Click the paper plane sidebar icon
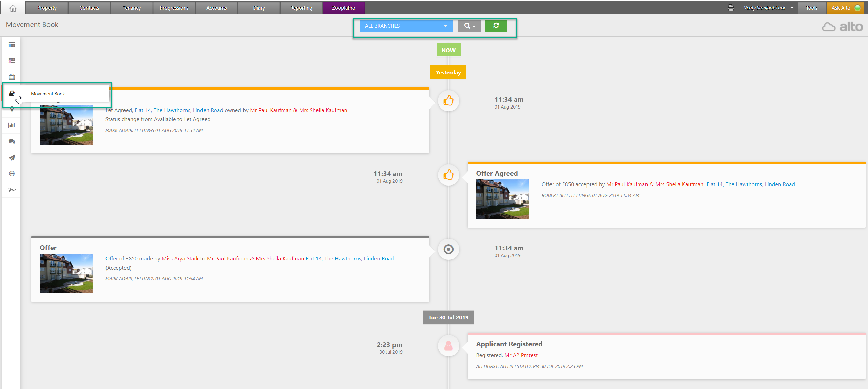Viewport: 868px width, 389px height. coord(12,157)
